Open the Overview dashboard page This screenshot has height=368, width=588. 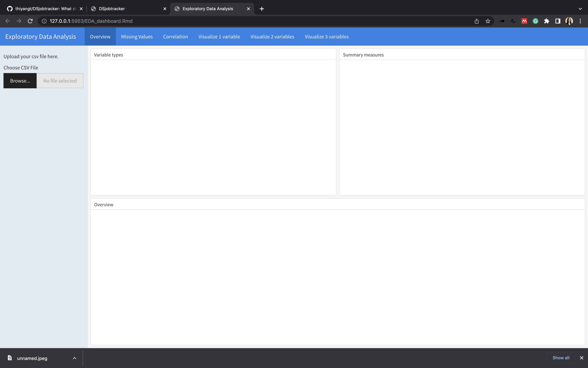[100, 36]
